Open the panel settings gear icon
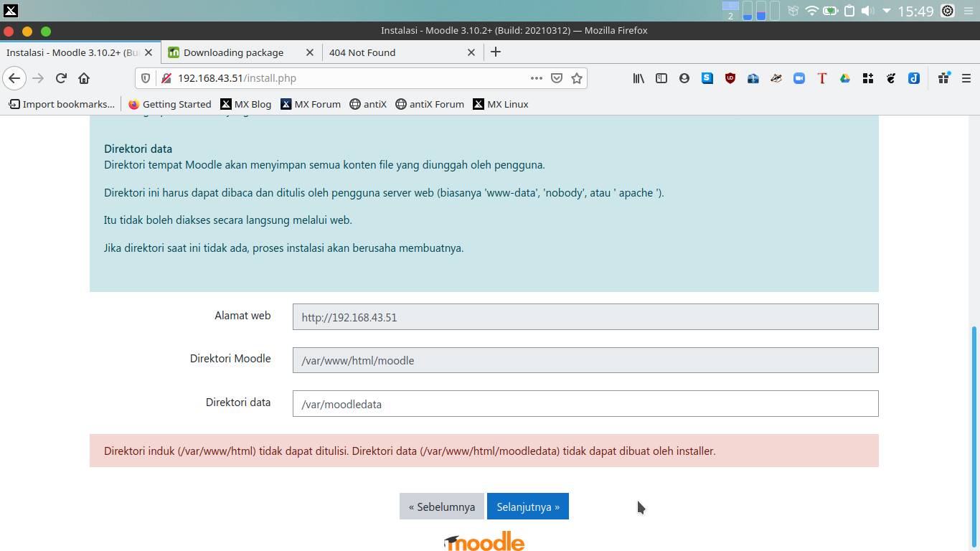Viewport: 980px width, 551px height. pyautogui.click(x=948, y=11)
